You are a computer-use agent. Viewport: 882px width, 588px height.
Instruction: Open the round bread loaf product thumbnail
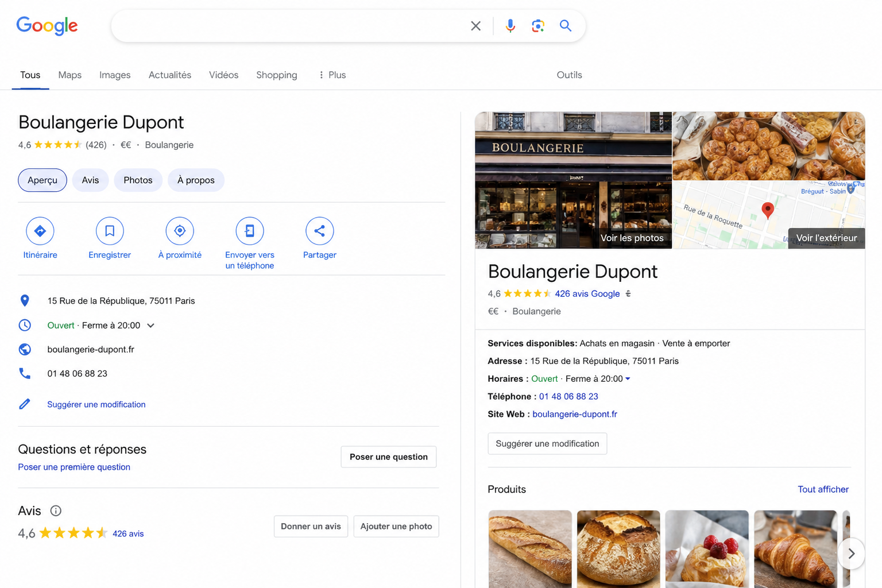coord(618,549)
